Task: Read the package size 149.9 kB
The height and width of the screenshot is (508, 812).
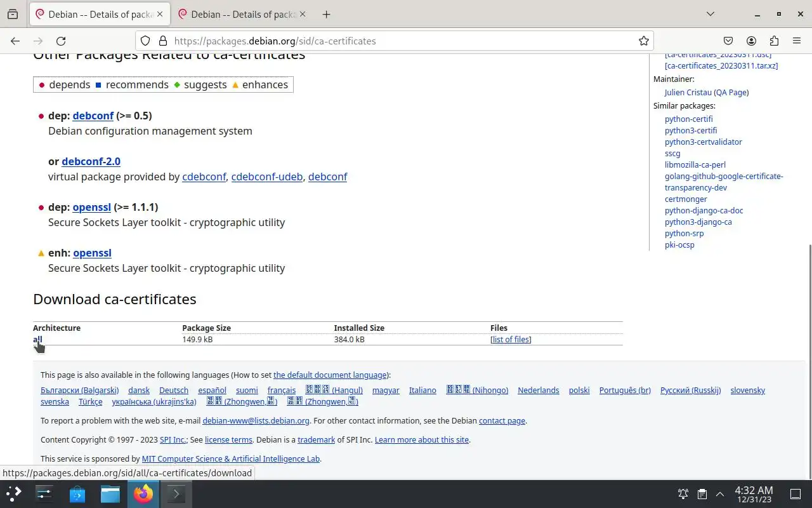Action: (x=197, y=339)
